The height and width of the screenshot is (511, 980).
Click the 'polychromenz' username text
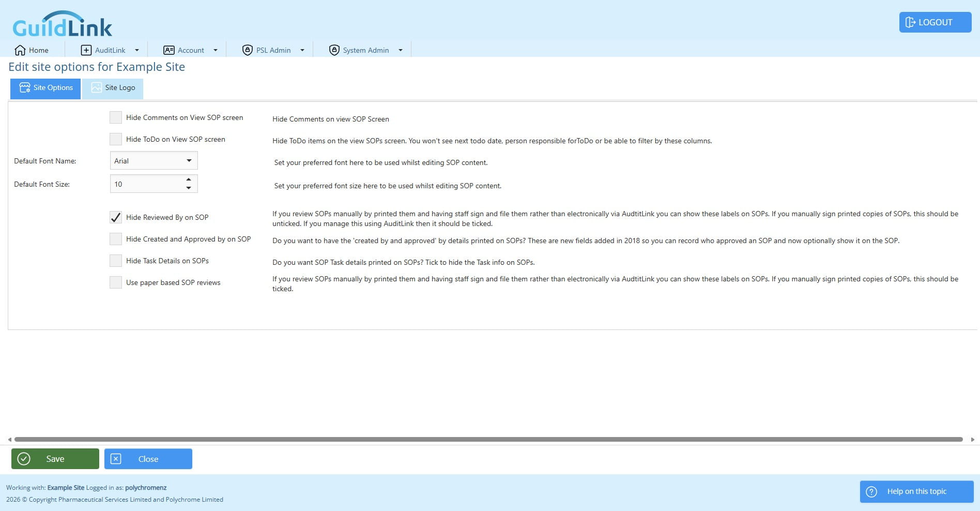[x=146, y=487]
